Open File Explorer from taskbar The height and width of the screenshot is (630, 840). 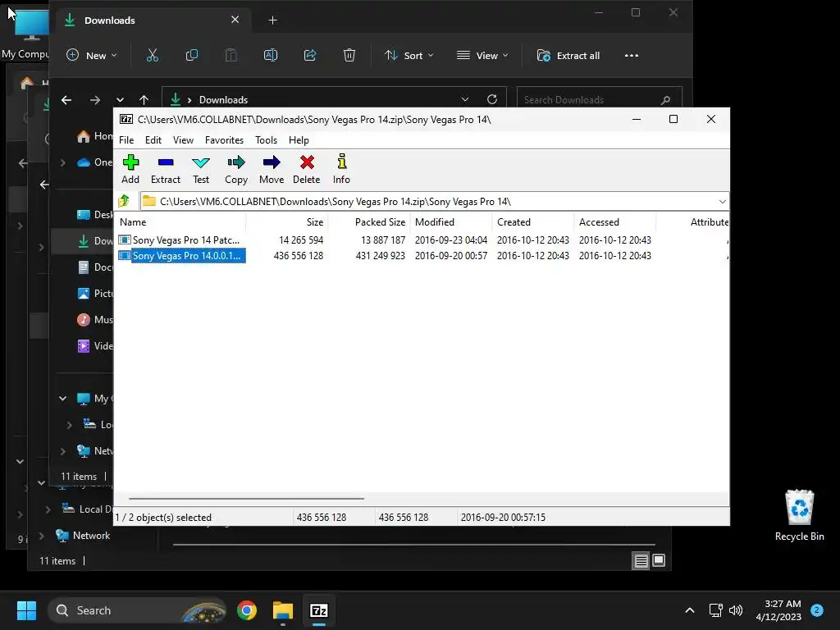[x=283, y=610]
